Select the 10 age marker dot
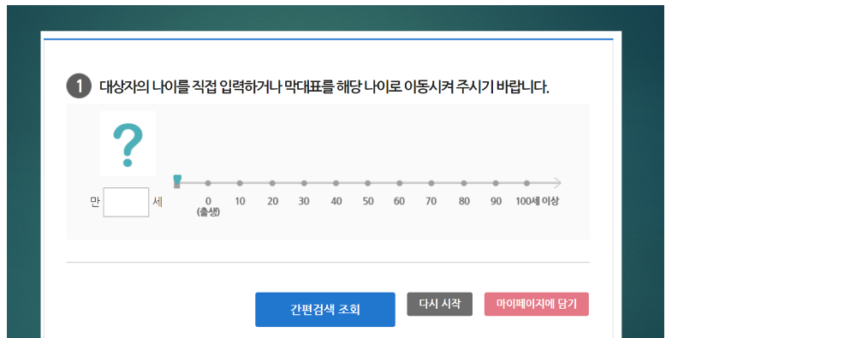Screen dimensions: 868x338 pyautogui.click(x=240, y=183)
